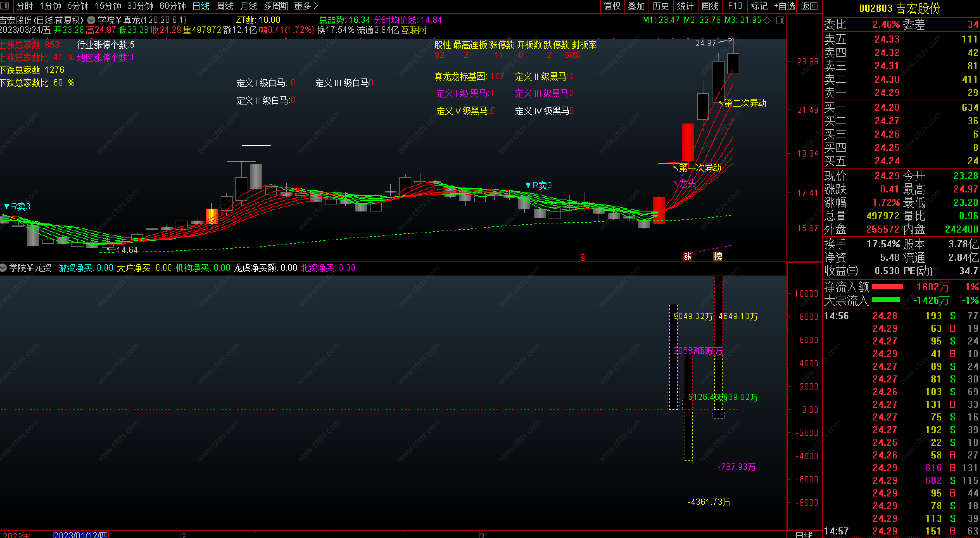Toggle the right info panel icon
980x538 pixels.
(780, 20)
